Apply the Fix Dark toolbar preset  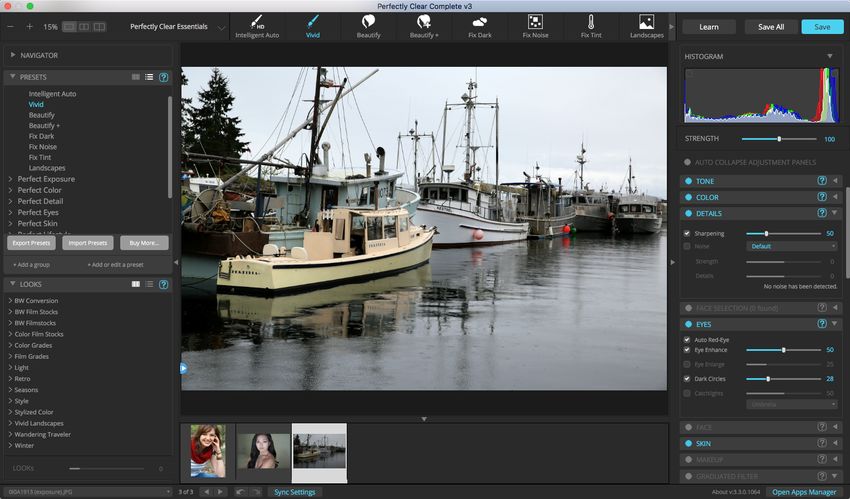(480, 27)
